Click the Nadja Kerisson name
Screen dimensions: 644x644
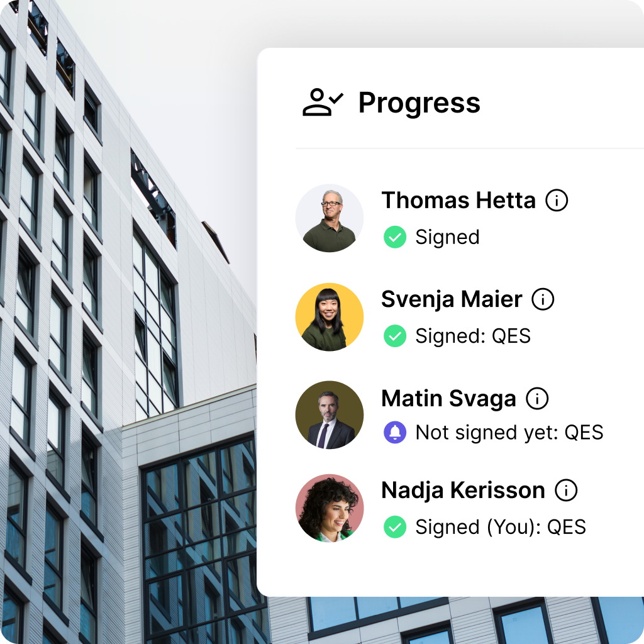tap(464, 491)
